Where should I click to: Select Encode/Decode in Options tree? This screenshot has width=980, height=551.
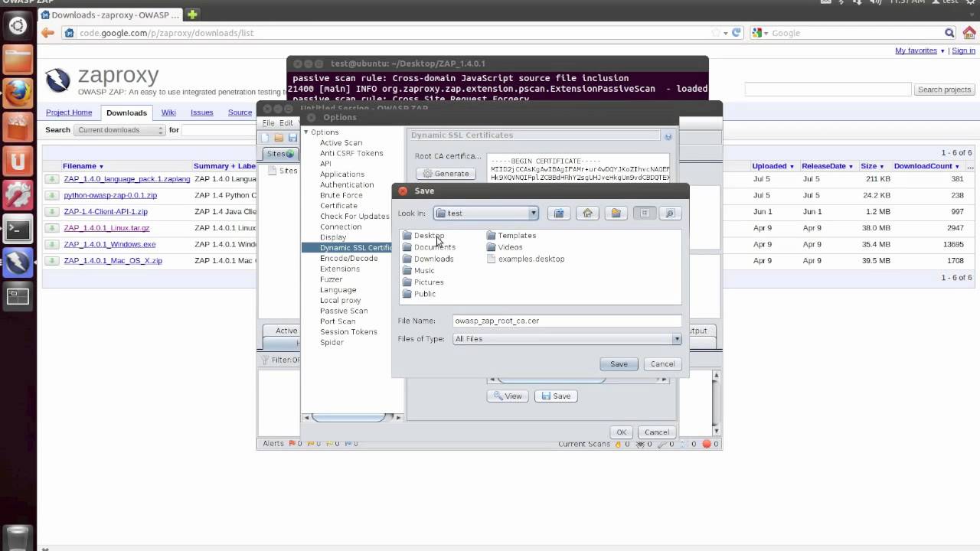[x=348, y=259]
